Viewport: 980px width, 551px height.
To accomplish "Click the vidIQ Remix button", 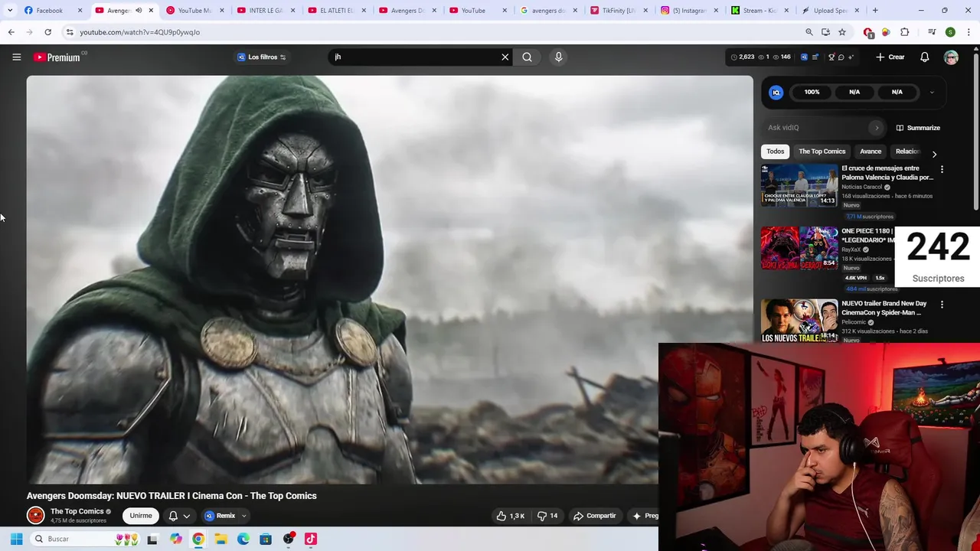I will pos(220,516).
